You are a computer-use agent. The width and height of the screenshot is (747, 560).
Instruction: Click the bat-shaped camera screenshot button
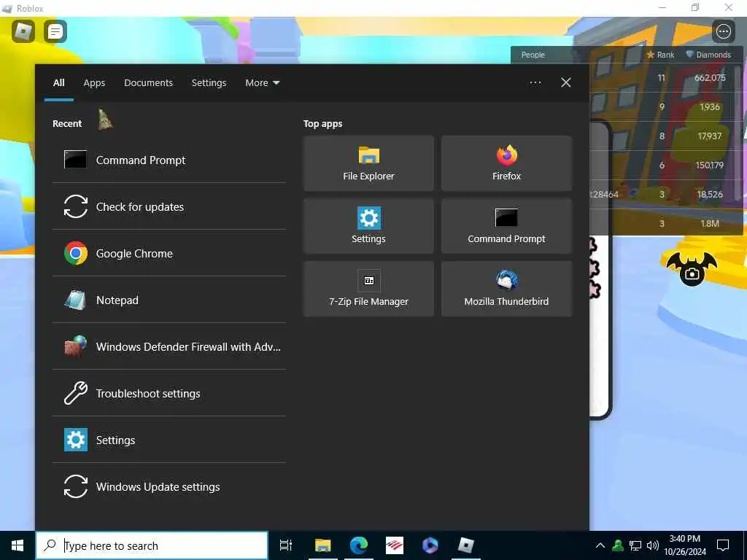pos(692,269)
